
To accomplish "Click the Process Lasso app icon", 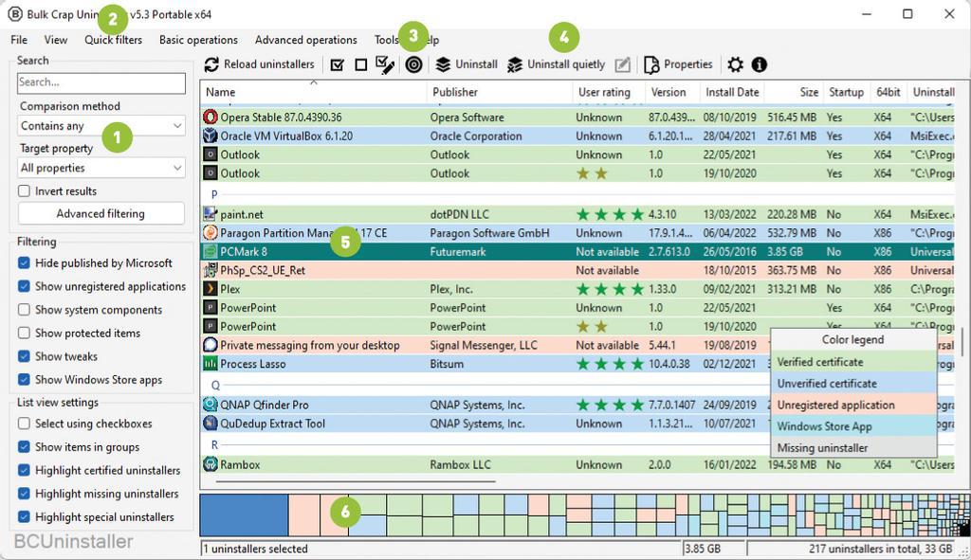I will coord(211,364).
